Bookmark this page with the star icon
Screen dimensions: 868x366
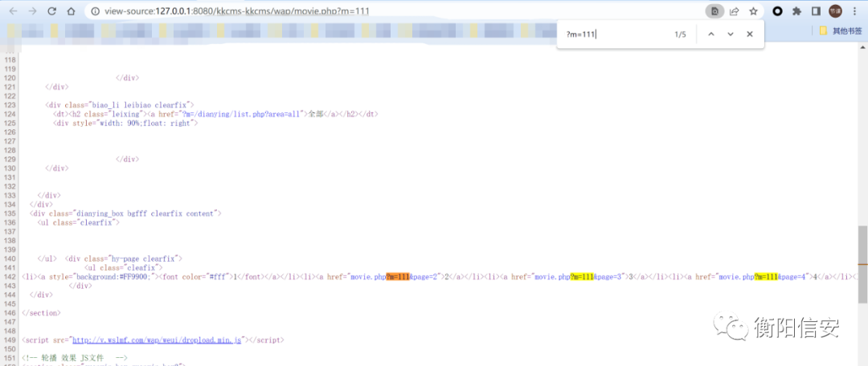coord(753,11)
